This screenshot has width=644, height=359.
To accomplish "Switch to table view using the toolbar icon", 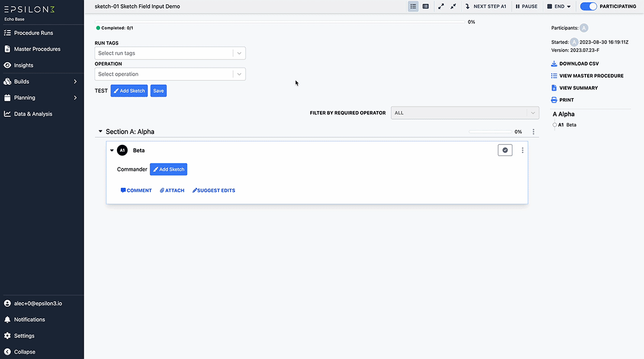I will tap(426, 6).
